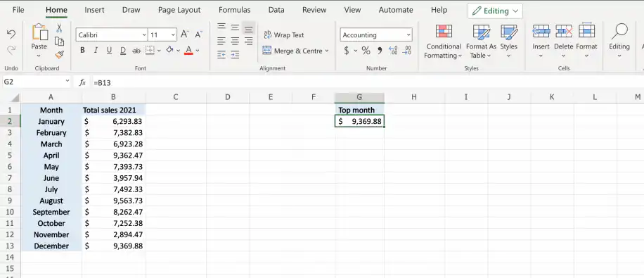
Task: Switch to the Data tab
Action: [x=276, y=10]
